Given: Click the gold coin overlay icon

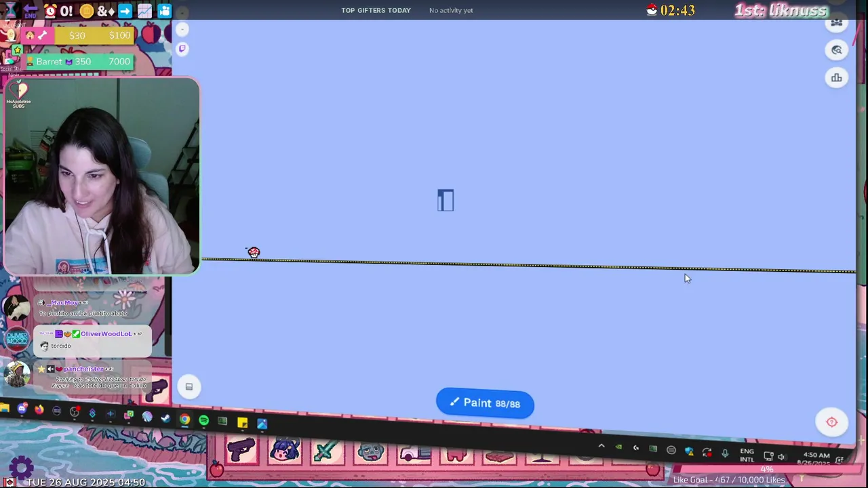Looking at the screenshot, I should [x=86, y=11].
